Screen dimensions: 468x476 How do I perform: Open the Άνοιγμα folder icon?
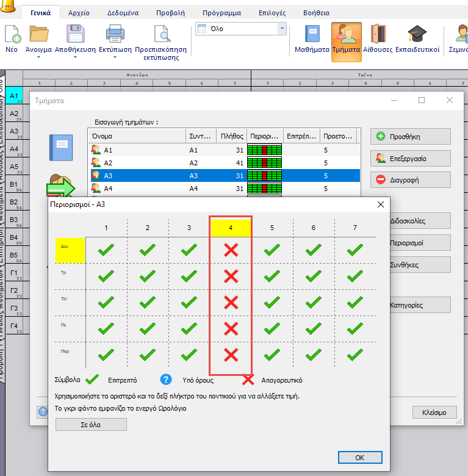38,34
